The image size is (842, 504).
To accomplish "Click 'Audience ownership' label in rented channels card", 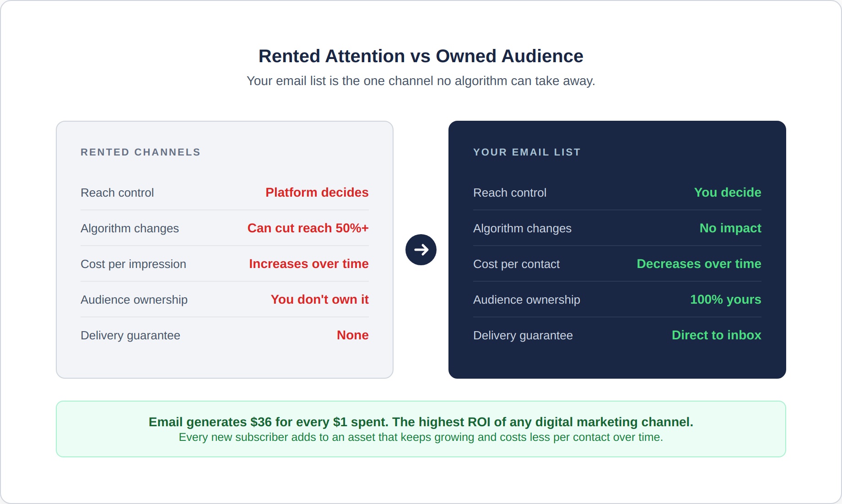I will [134, 300].
